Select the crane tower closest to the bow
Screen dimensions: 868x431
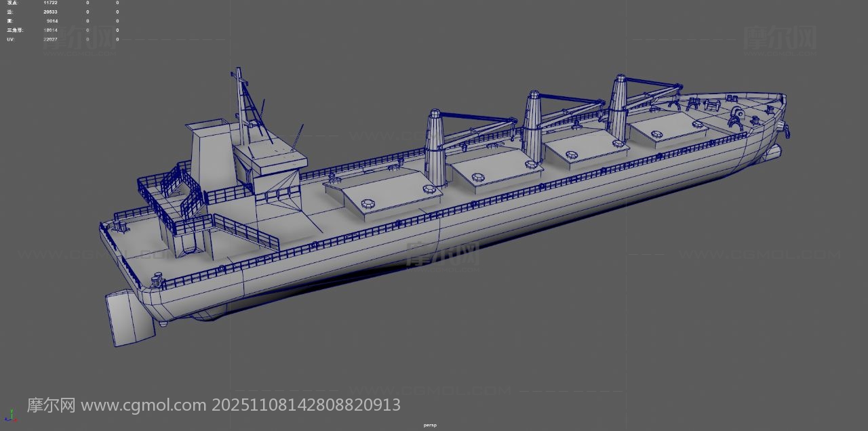[618, 108]
